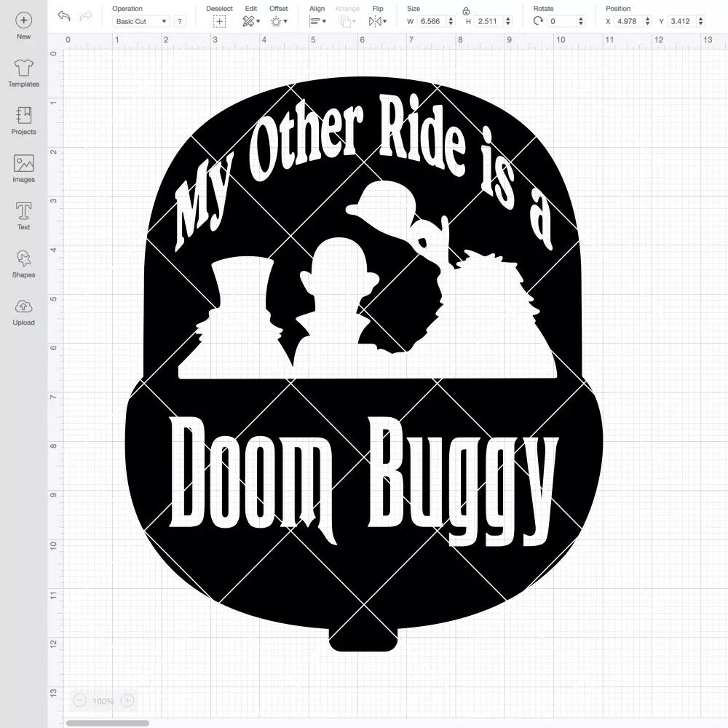Expand the Edit dropdown arrow

click(258, 21)
